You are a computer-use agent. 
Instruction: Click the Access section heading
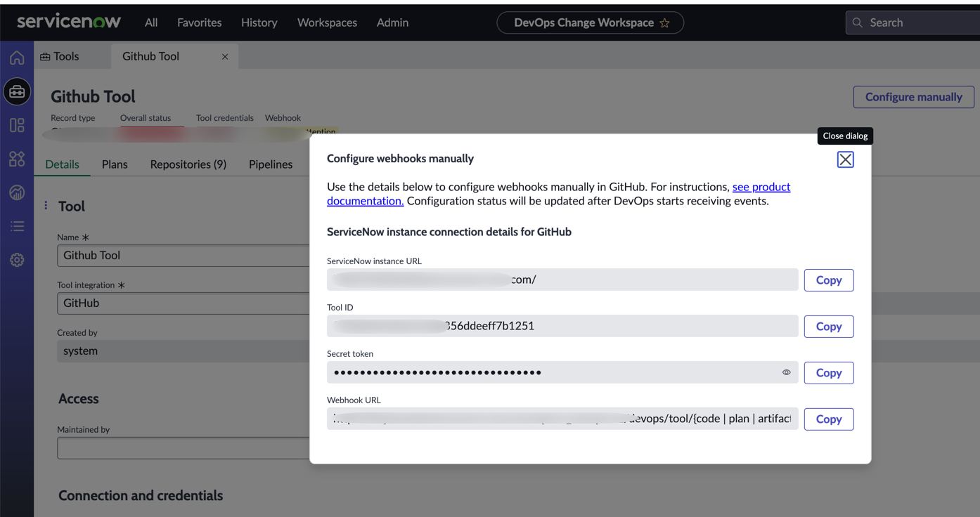78,399
